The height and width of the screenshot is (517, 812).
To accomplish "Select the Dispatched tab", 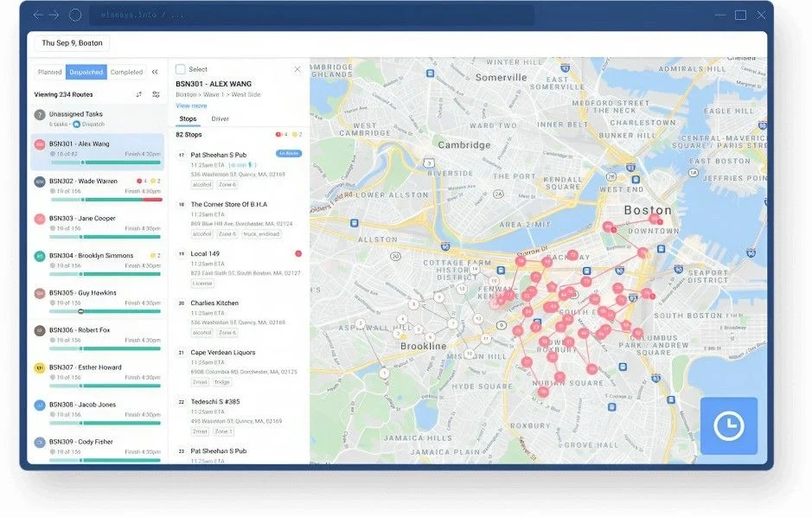I will click(x=86, y=72).
